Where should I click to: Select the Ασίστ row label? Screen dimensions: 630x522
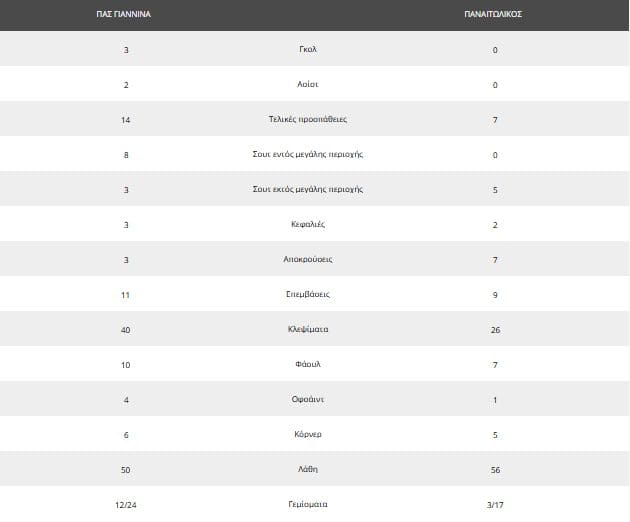[x=309, y=84]
